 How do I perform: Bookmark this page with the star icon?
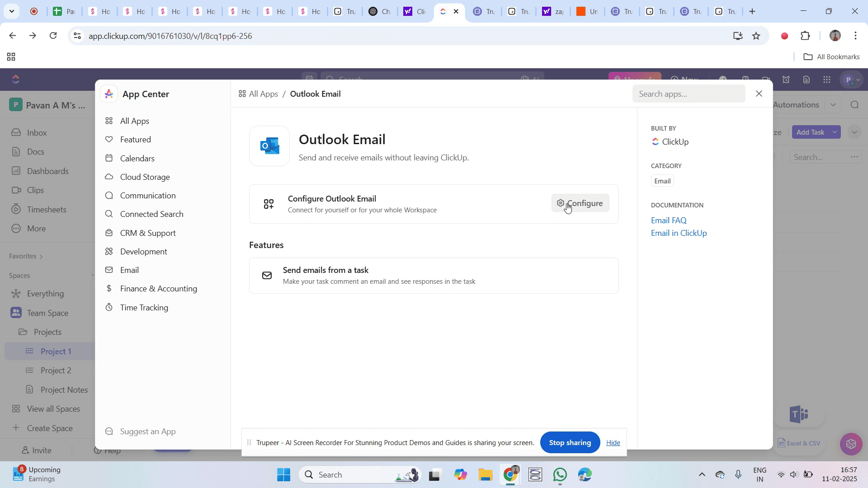click(756, 36)
